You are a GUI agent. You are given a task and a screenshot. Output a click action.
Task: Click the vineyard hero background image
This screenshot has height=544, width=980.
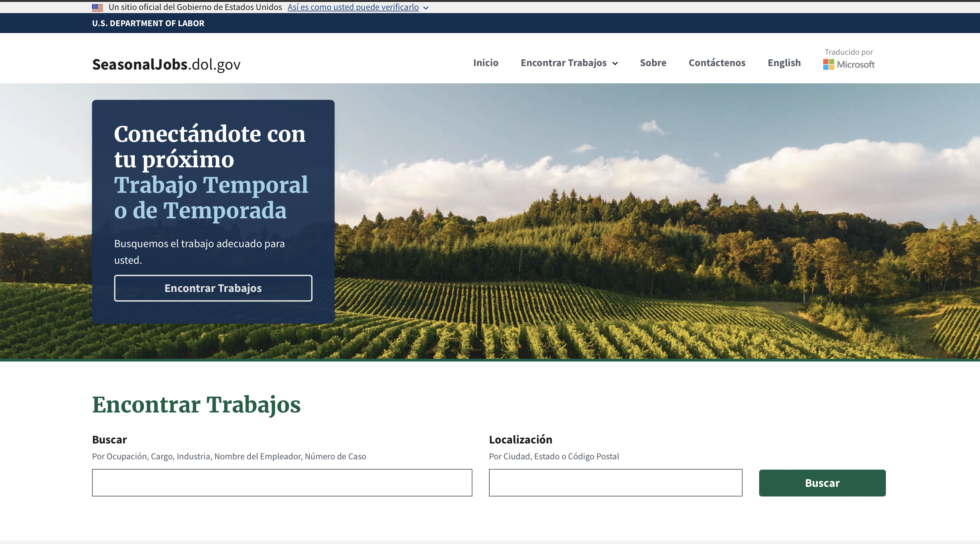(647, 228)
